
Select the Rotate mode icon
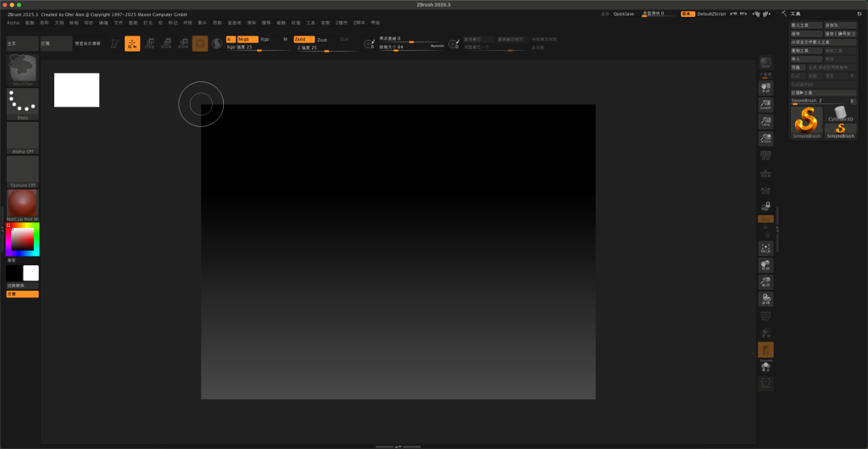coord(183,44)
